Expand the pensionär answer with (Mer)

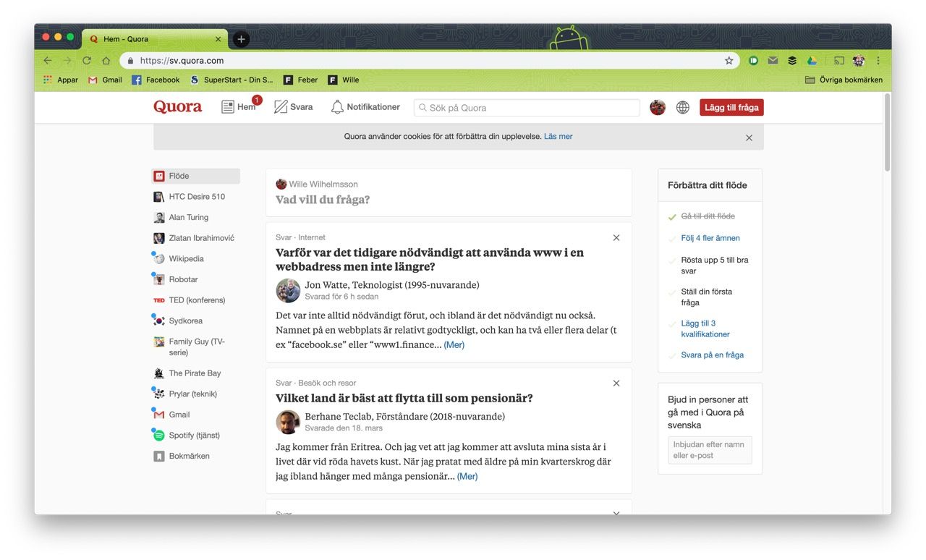[467, 476]
